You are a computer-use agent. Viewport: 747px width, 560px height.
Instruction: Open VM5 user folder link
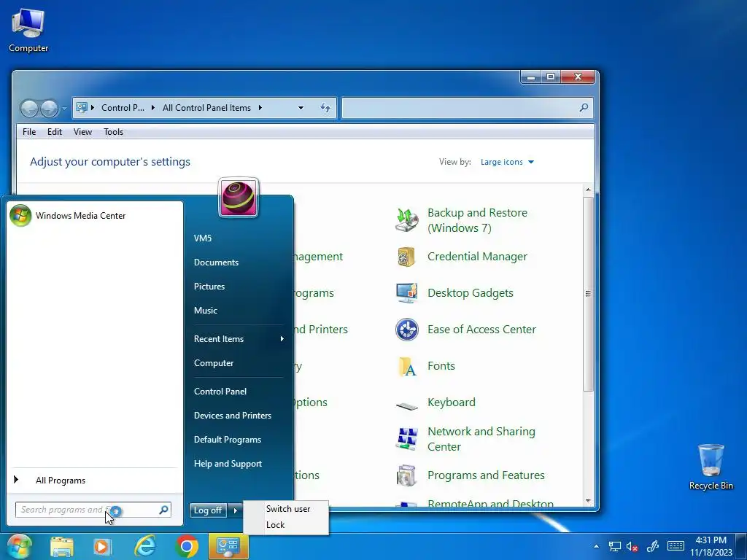point(203,238)
